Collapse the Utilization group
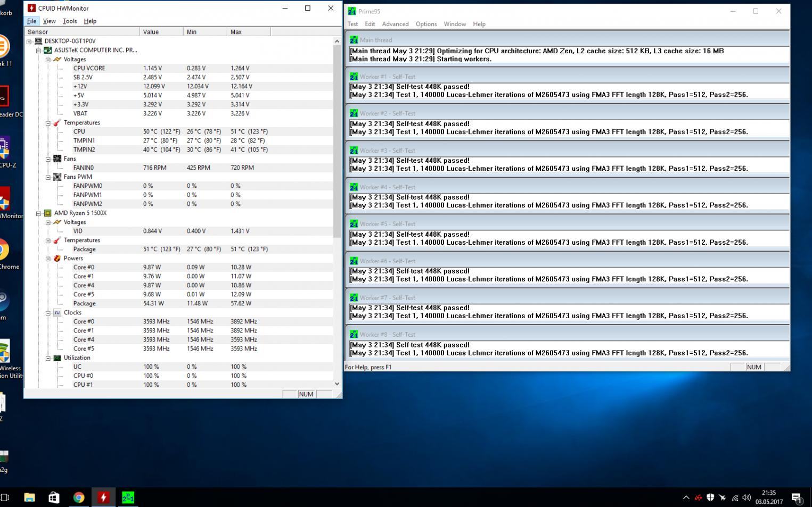Screen dimensions: 812x507 [x=48, y=358]
